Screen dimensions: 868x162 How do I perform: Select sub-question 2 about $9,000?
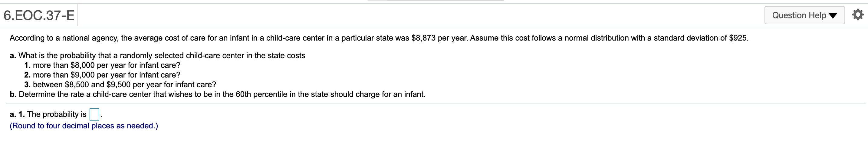click(107, 75)
